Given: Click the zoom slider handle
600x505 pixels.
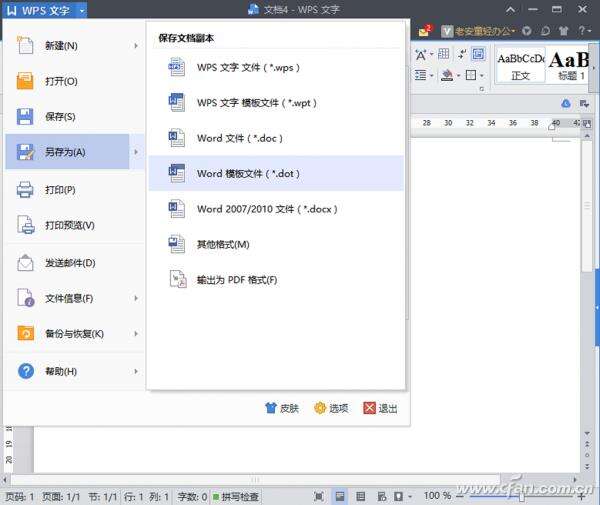Looking at the screenshot, I should click(x=521, y=497).
